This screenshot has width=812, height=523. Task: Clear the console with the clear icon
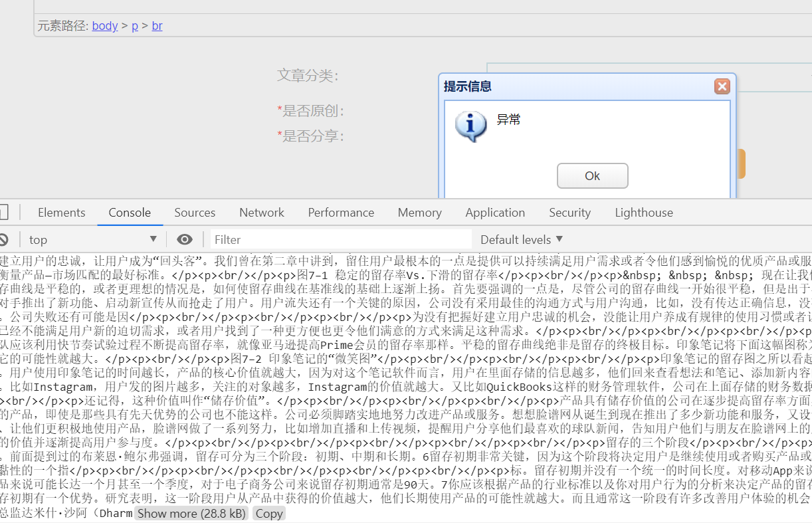pyautogui.click(x=5, y=239)
